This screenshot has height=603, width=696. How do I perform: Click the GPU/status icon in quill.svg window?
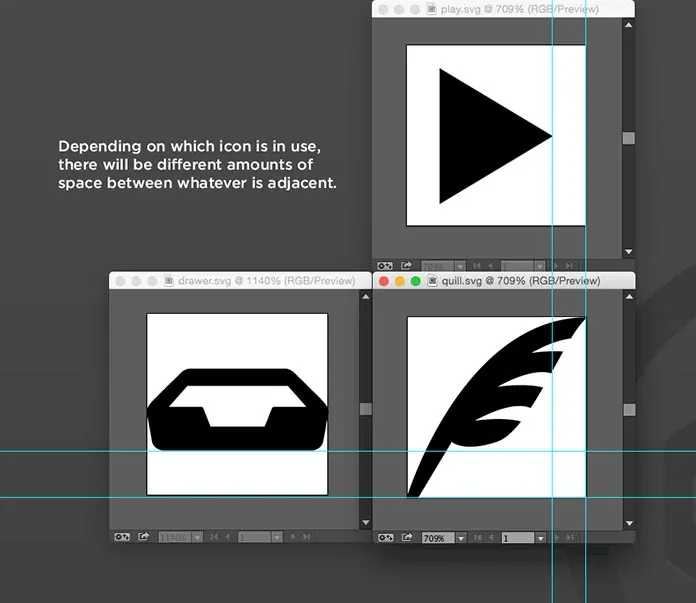[x=385, y=538]
